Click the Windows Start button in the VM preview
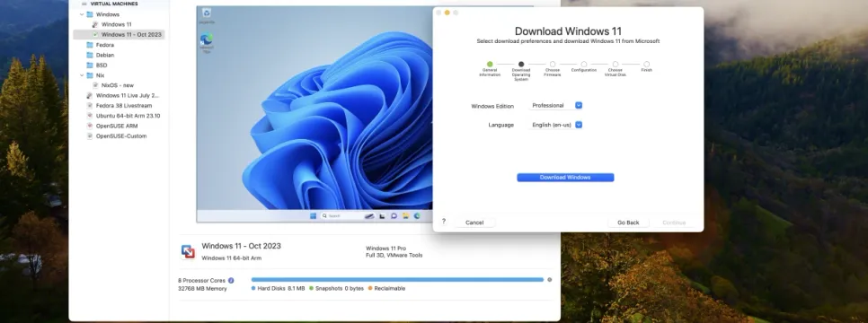 (x=314, y=215)
